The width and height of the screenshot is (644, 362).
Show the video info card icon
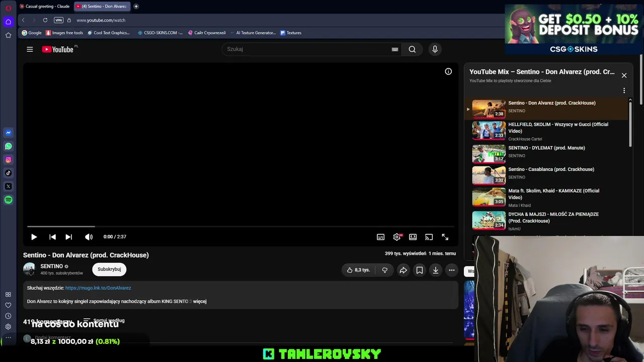point(448,71)
